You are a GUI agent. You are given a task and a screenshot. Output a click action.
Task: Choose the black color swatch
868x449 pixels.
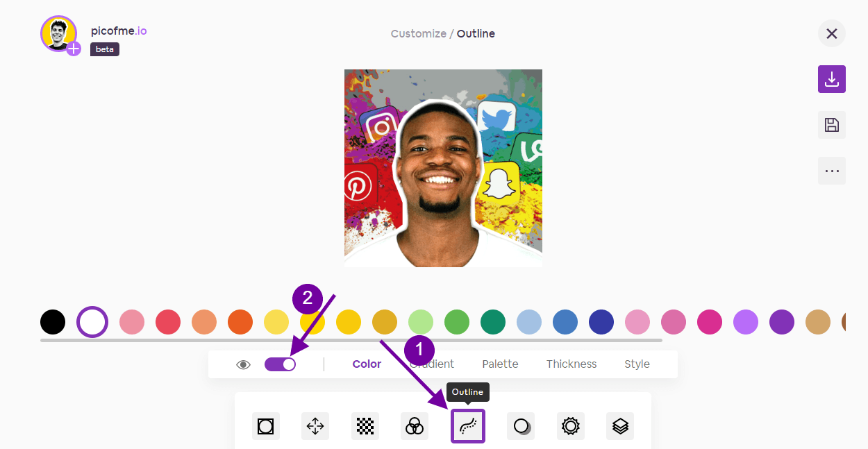[53, 322]
